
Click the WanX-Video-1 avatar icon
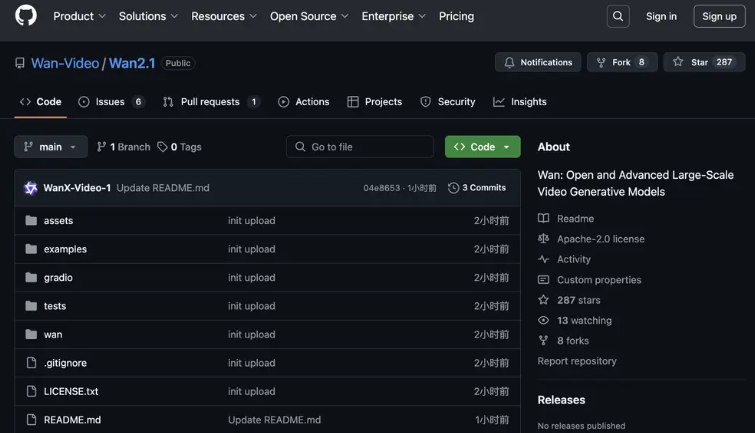(30, 188)
